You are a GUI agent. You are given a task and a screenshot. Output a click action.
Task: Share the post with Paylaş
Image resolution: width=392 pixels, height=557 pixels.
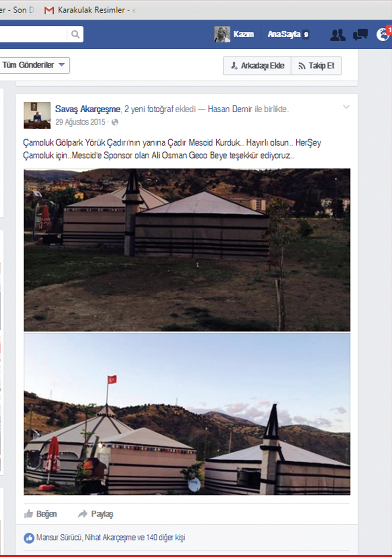pos(95,514)
